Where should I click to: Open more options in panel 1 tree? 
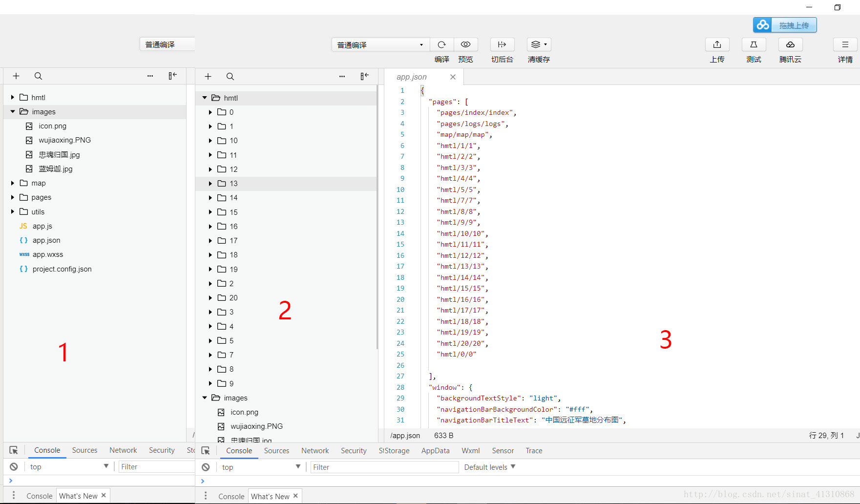(x=150, y=76)
